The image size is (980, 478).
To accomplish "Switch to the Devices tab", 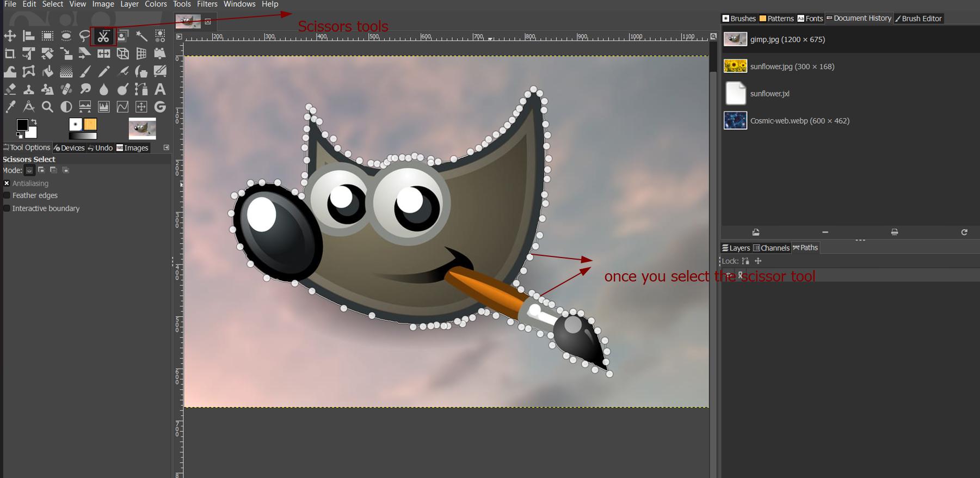I will pos(69,148).
